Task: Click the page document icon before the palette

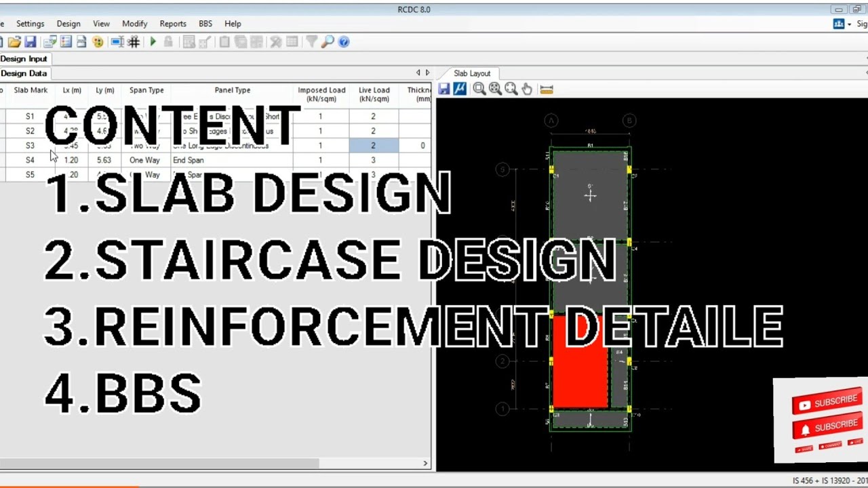Action: (81, 42)
